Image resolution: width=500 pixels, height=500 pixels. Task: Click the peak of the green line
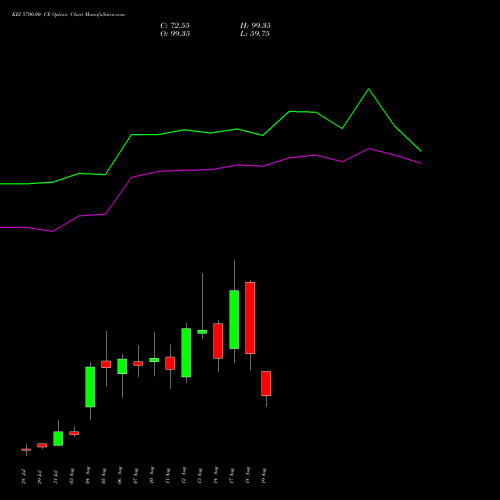click(368, 89)
